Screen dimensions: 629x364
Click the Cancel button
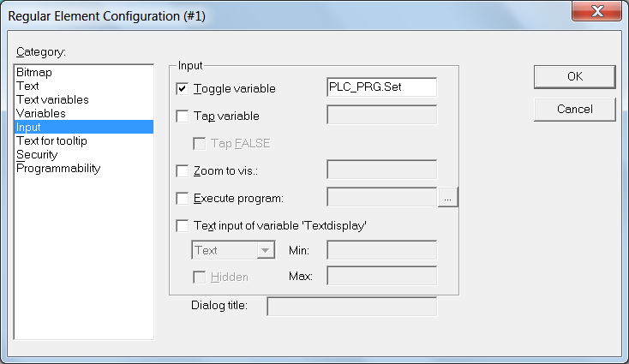[574, 110]
